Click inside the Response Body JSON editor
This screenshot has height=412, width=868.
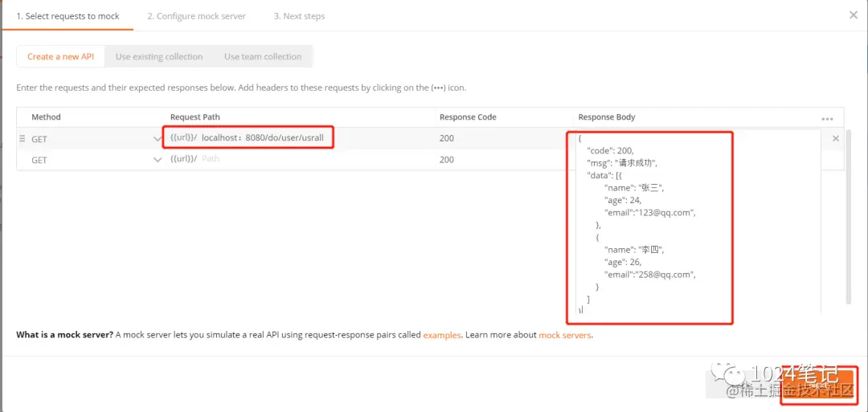click(x=698, y=222)
